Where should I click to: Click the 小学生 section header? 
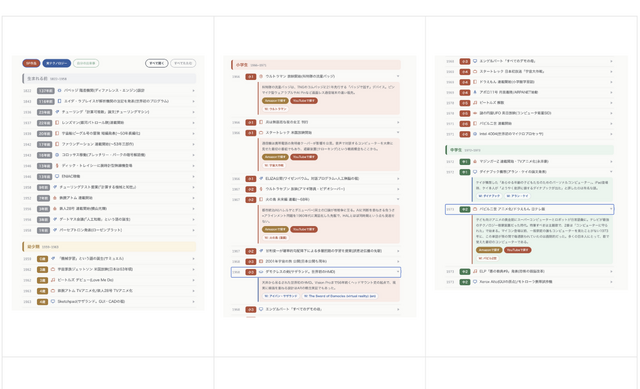coord(316,65)
